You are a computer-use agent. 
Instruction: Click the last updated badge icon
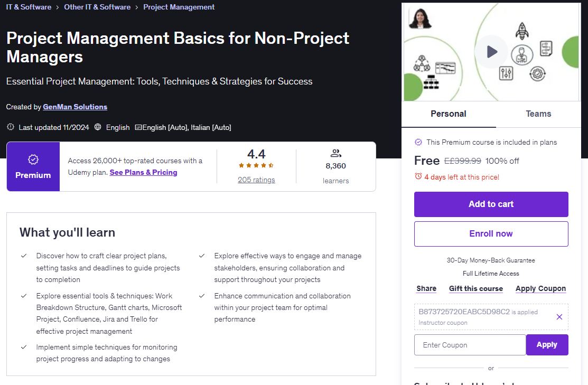(11, 127)
